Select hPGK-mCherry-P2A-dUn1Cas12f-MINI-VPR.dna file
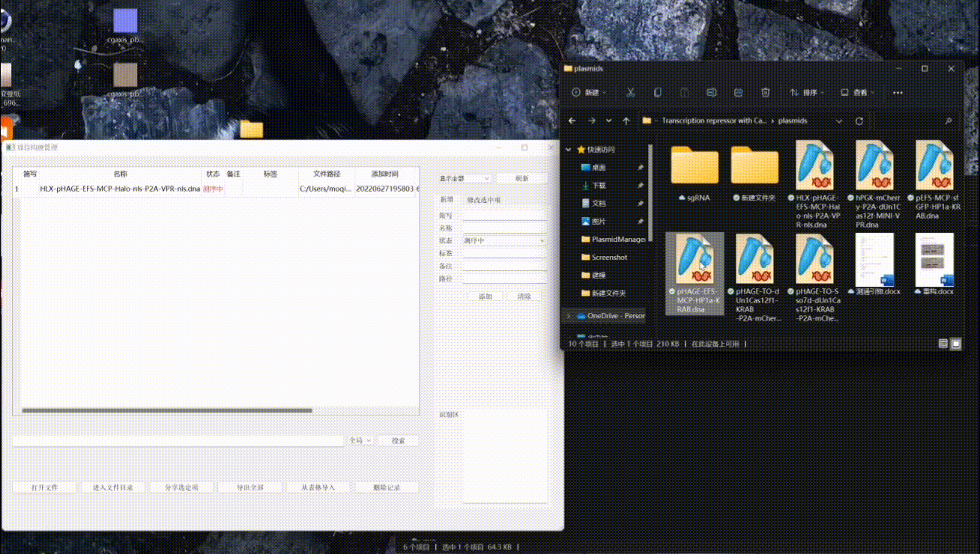Viewport: 980px width, 554px height. coord(875,184)
